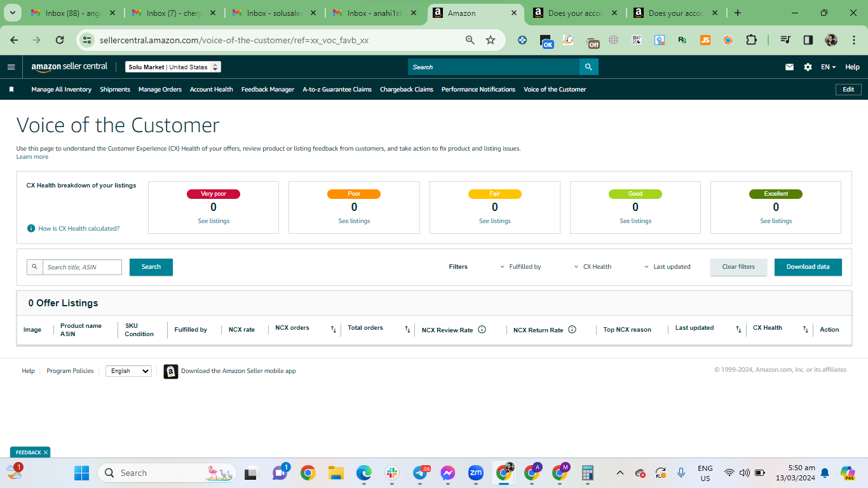
Task: Show hidden system tray icons chevron
Action: point(620,473)
